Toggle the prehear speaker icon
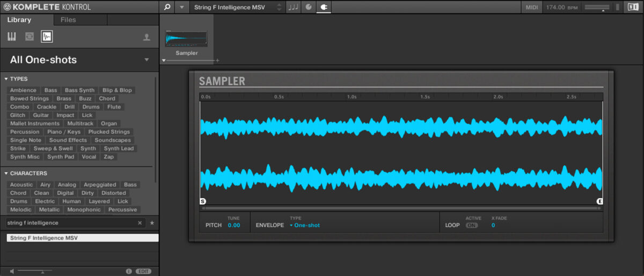644x276 pixels. coord(12,271)
